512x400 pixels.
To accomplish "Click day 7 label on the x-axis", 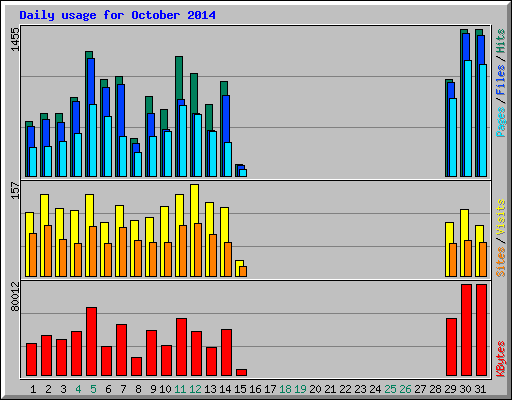I will click(x=123, y=389).
